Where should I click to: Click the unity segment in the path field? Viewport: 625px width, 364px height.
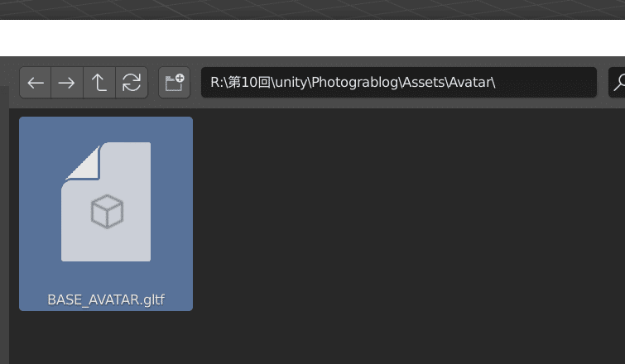(x=291, y=83)
